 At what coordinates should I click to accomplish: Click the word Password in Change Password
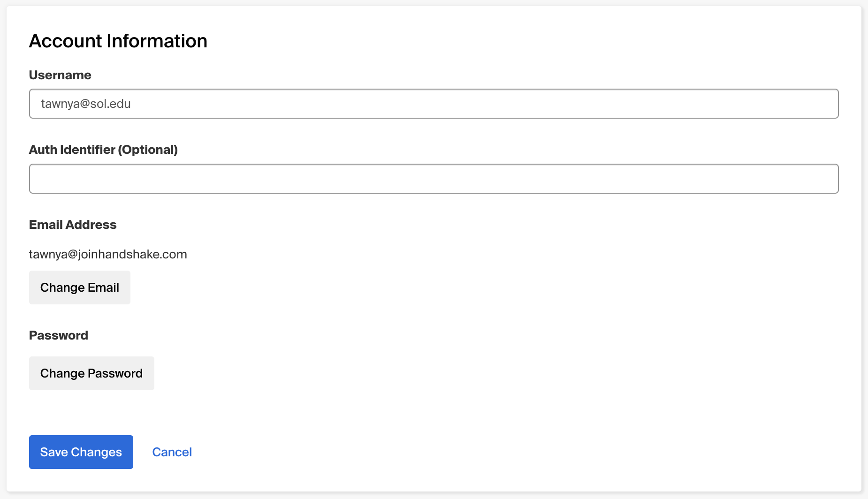pos(115,373)
